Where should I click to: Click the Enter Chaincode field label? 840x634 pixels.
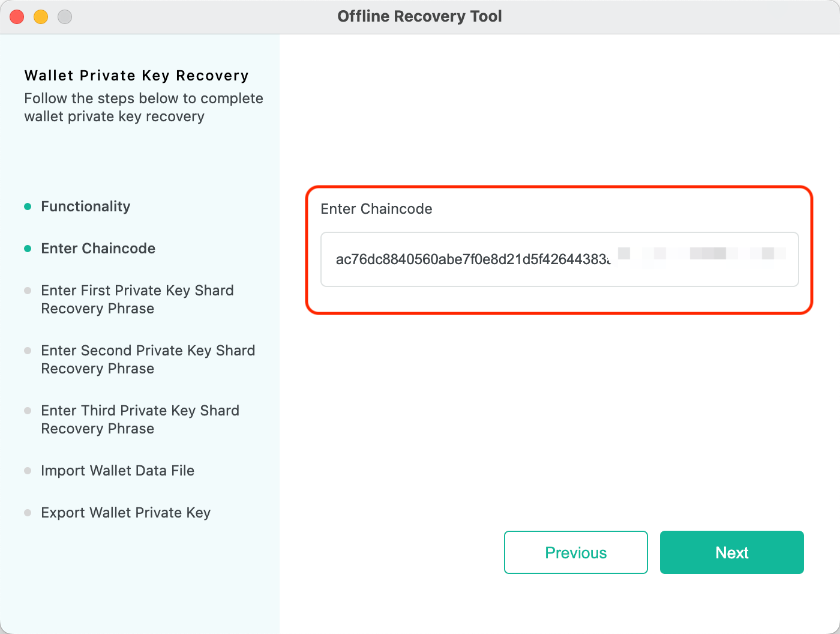376,209
